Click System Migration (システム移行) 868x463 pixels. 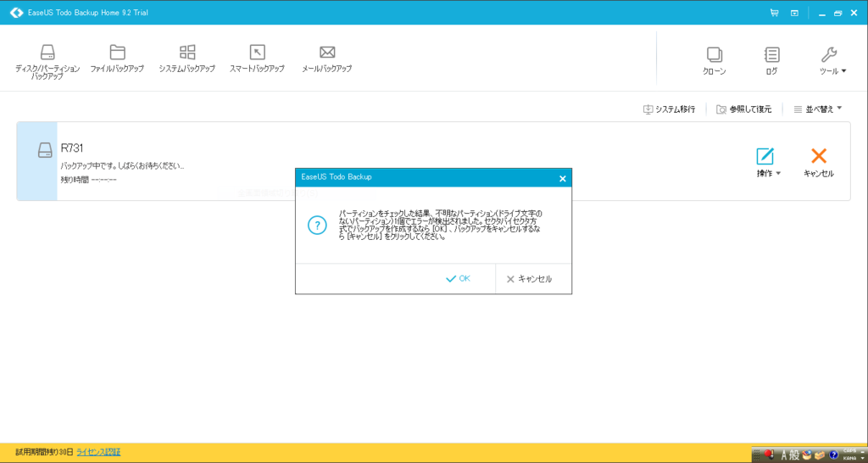click(x=669, y=109)
